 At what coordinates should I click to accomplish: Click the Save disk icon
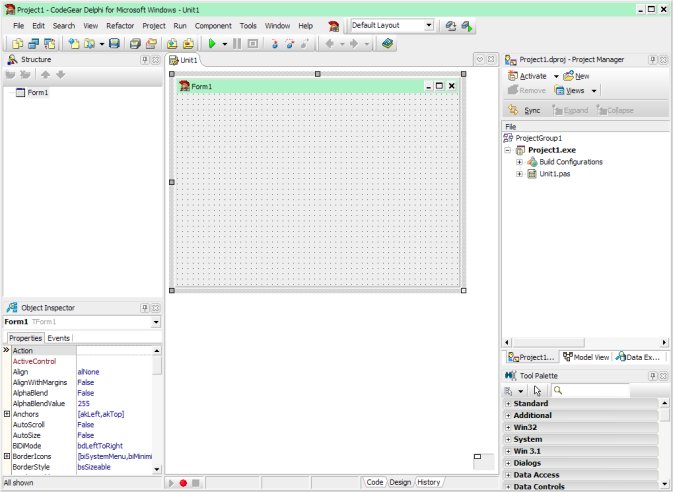click(x=114, y=44)
